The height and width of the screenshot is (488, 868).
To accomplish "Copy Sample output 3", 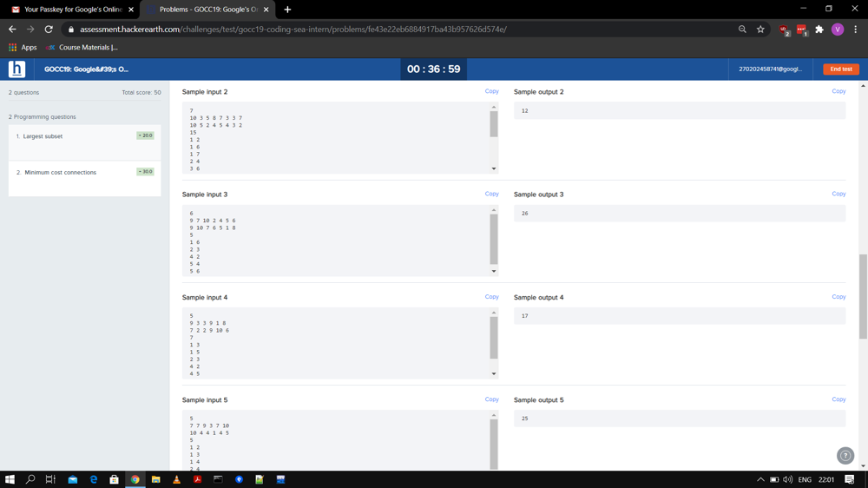I will click(x=838, y=194).
